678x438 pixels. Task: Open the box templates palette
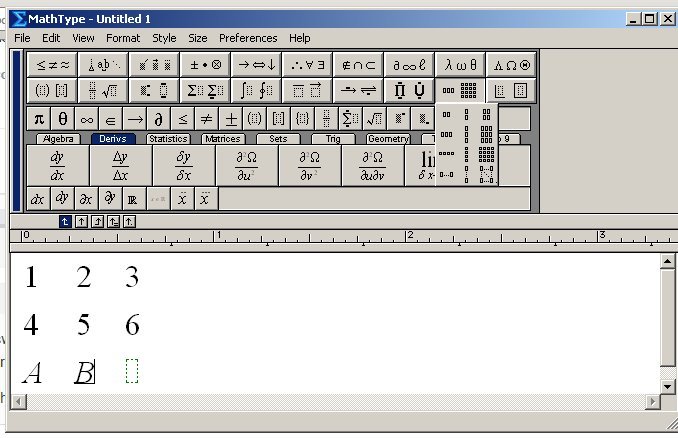click(x=512, y=90)
